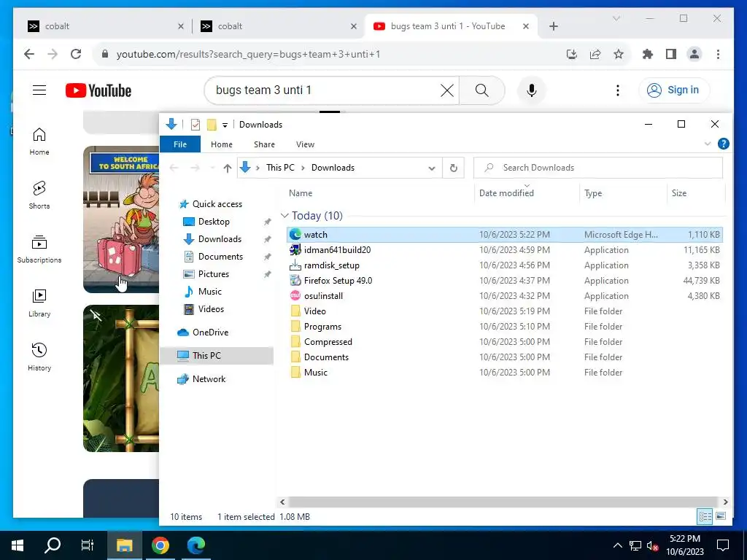
Task: Open the Explorer View ribbon tab
Action: point(305,144)
